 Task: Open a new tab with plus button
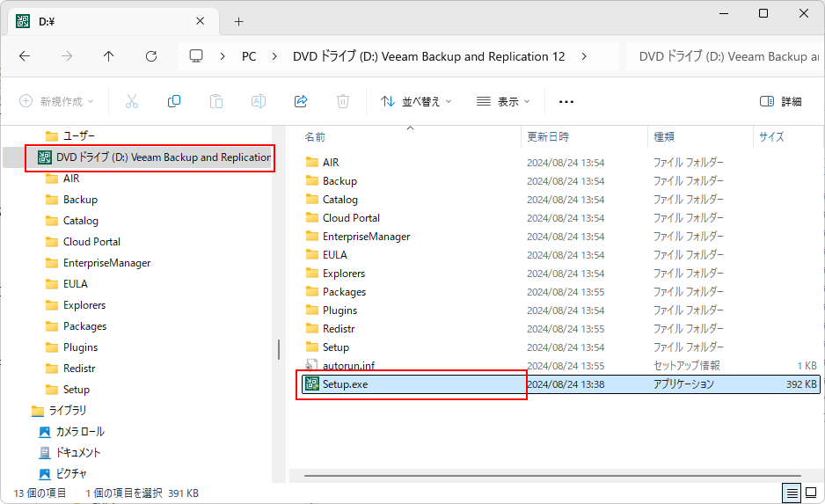pos(239,22)
